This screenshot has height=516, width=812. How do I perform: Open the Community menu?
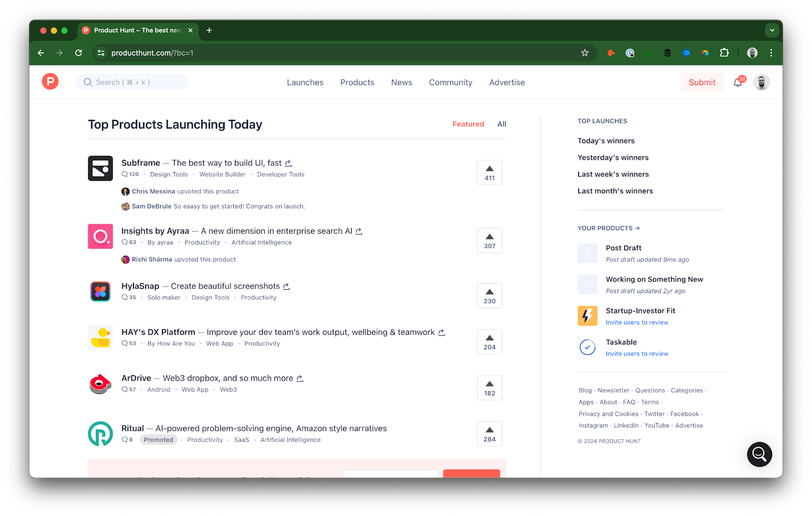point(451,82)
